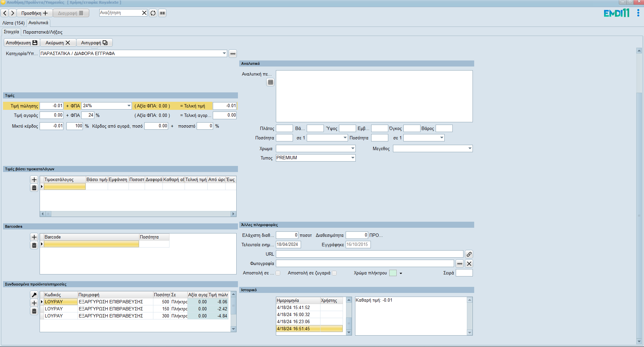The height and width of the screenshot is (347, 644).
Task: Add a combined product row
Action: click(34, 303)
